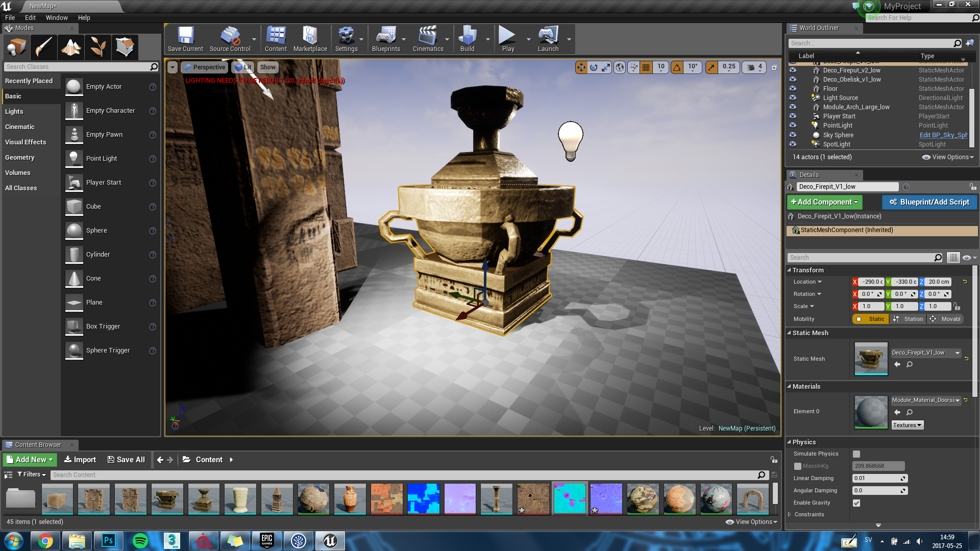Screen dimensions: 980x551
Task: Open the Blueprints toolbar icon
Action: coord(386,39)
